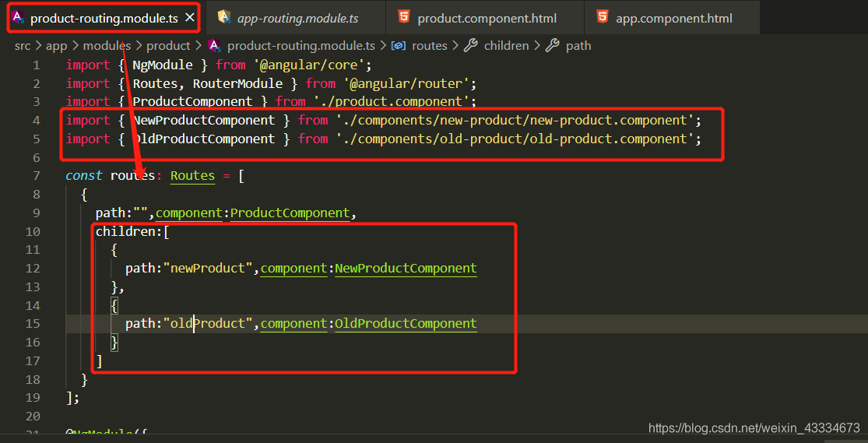Select 'modules' breadcrumb segment
Viewport: 868px width, 443px height.
(x=107, y=45)
